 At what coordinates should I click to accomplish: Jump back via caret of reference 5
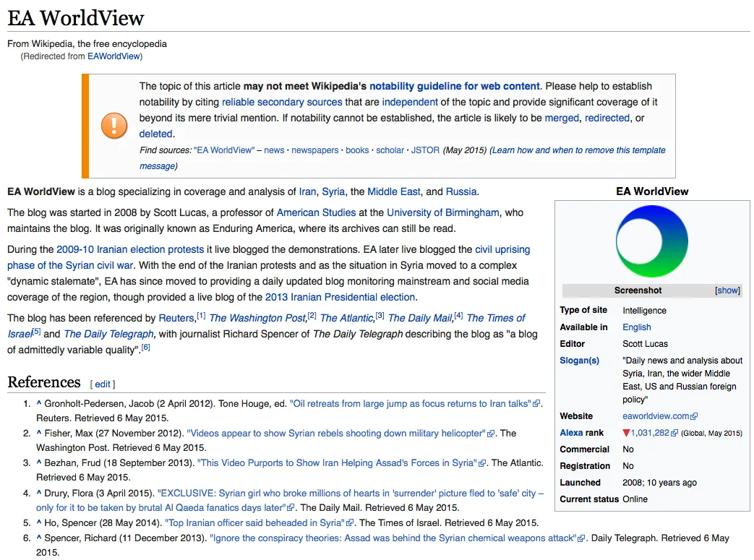click(39, 522)
